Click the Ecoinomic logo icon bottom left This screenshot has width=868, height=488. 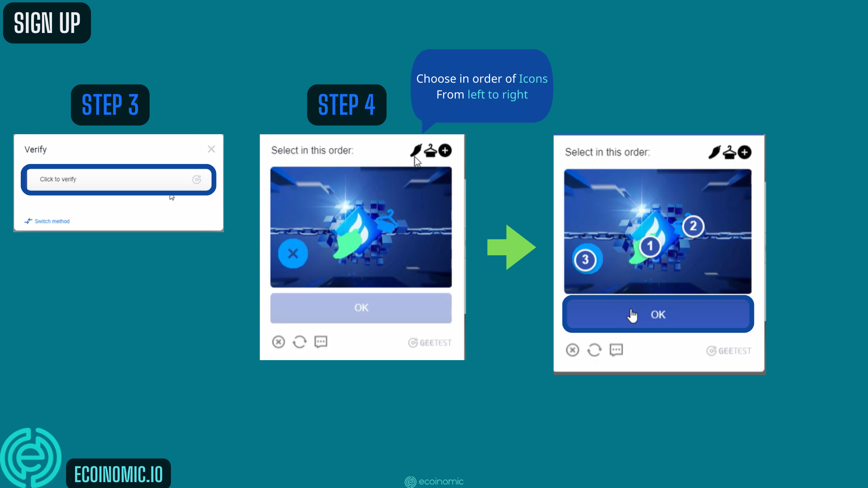point(32,459)
